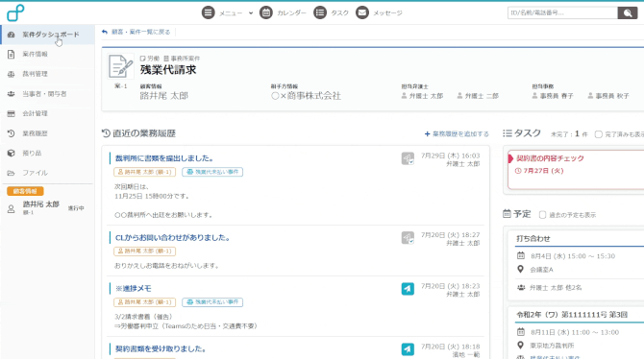The image size is (644, 359).
Task: Click the 業務履歴 history icon in sidebar
Action: [12, 133]
